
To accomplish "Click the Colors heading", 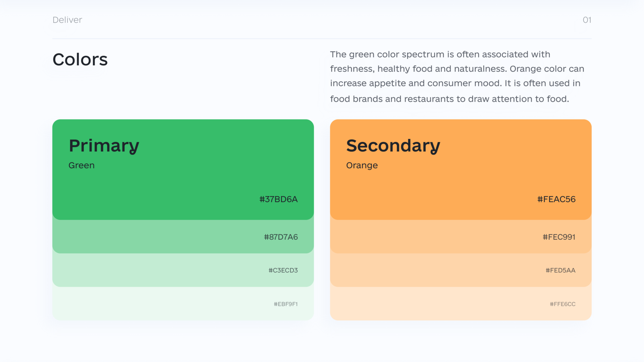I will [80, 59].
